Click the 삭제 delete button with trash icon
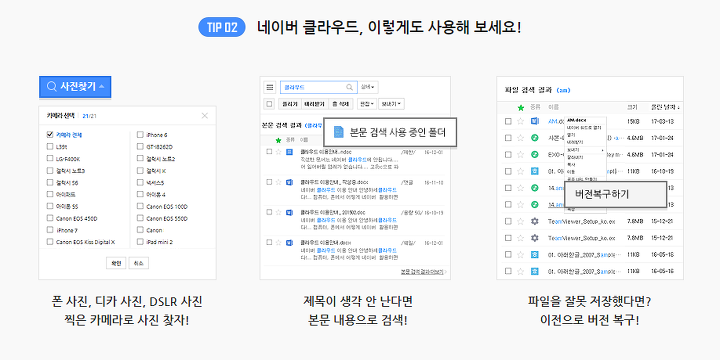Image resolution: width=720 pixels, height=360 pixels. (342, 104)
